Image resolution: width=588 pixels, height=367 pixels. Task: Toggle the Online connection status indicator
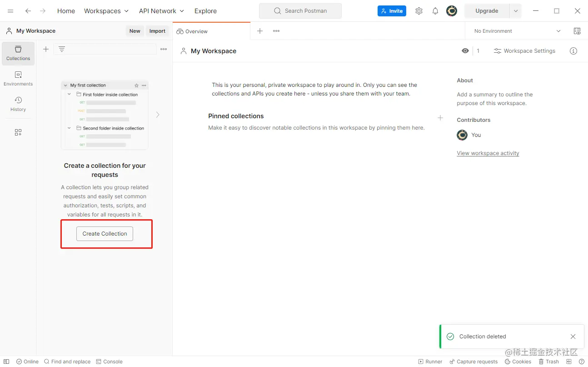(x=27, y=361)
